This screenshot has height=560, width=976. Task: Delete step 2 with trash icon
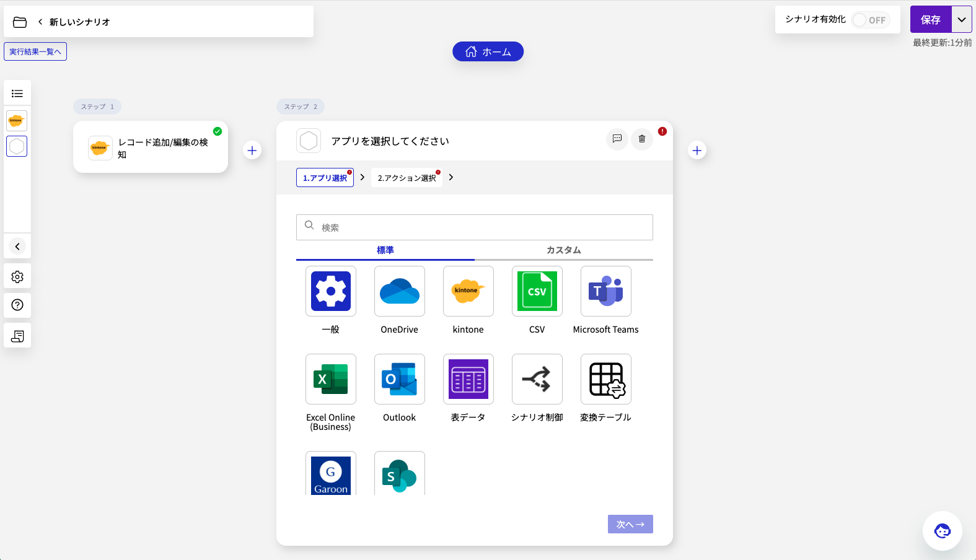(642, 139)
